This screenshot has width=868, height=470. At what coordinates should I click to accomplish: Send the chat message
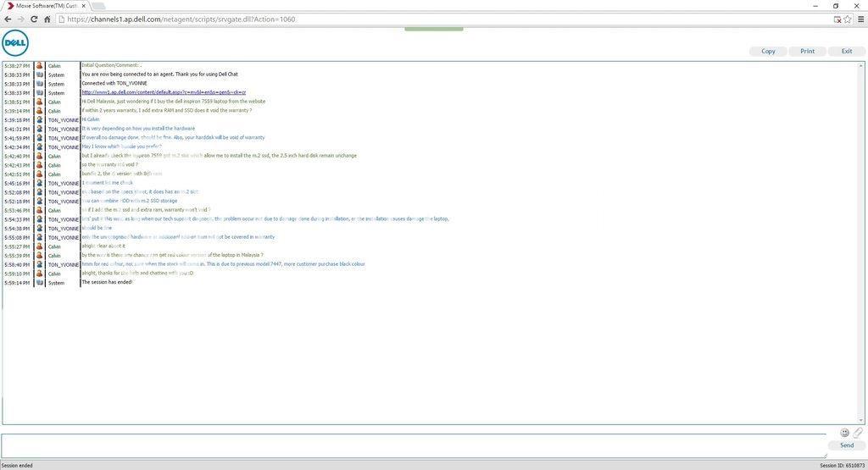coord(846,445)
